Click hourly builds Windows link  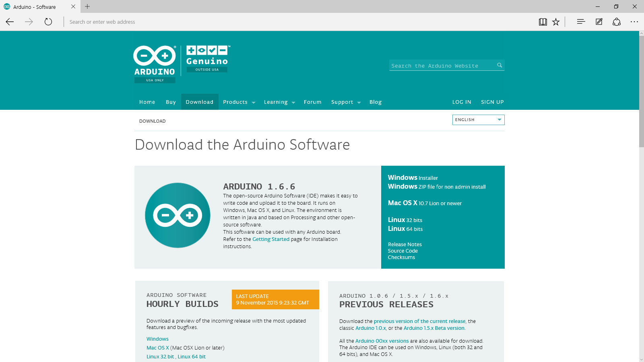pyautogui.click(x=157, y=339)
